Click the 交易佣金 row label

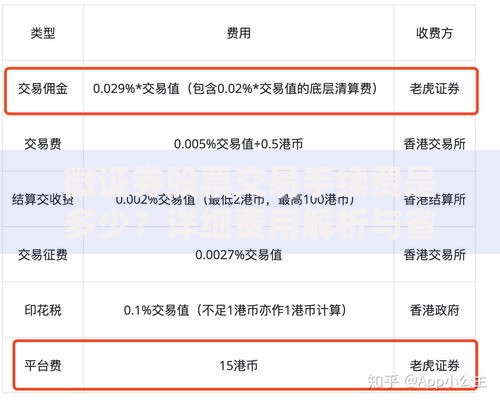pos(43,89)
